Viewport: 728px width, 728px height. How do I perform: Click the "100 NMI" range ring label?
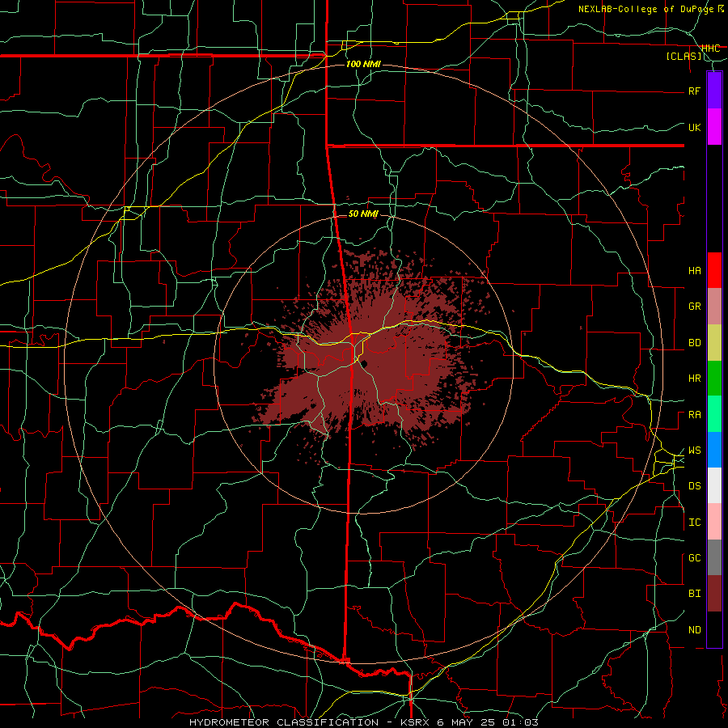363,64
